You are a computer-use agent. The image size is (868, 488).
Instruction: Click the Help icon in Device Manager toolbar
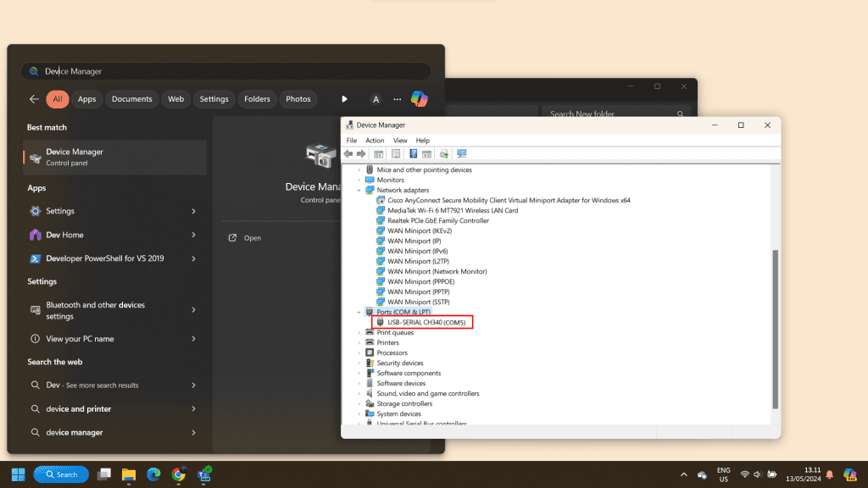point(414,154)
